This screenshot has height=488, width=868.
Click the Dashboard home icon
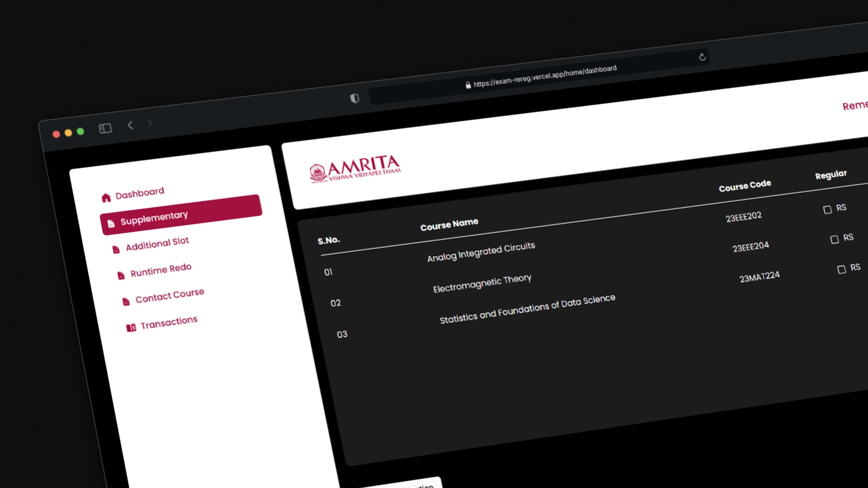click(x=106, y=198)
